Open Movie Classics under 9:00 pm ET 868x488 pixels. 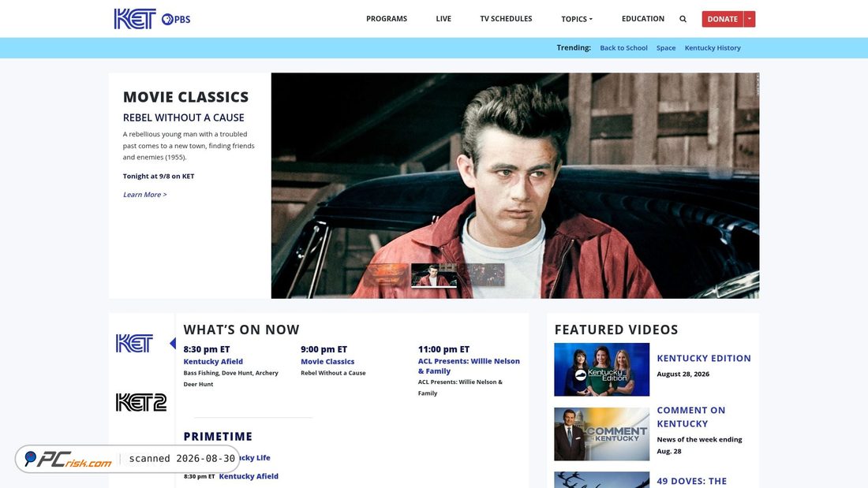pos(327,361)
